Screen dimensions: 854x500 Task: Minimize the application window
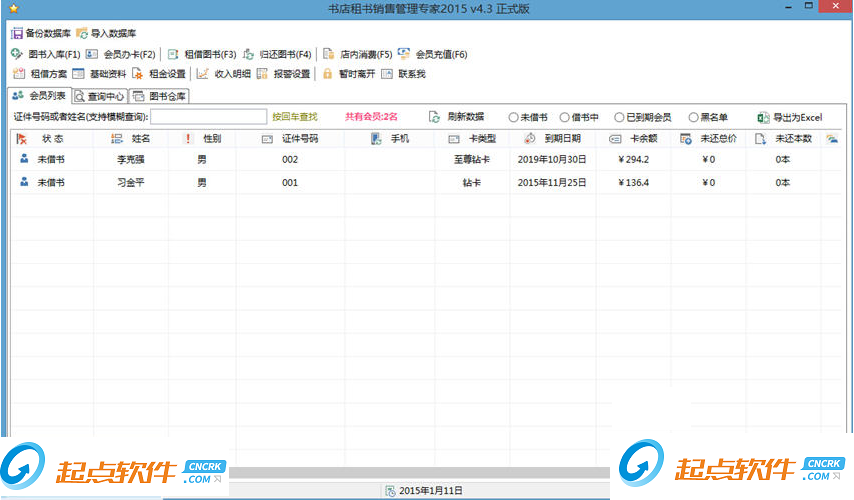coord(789,7)
